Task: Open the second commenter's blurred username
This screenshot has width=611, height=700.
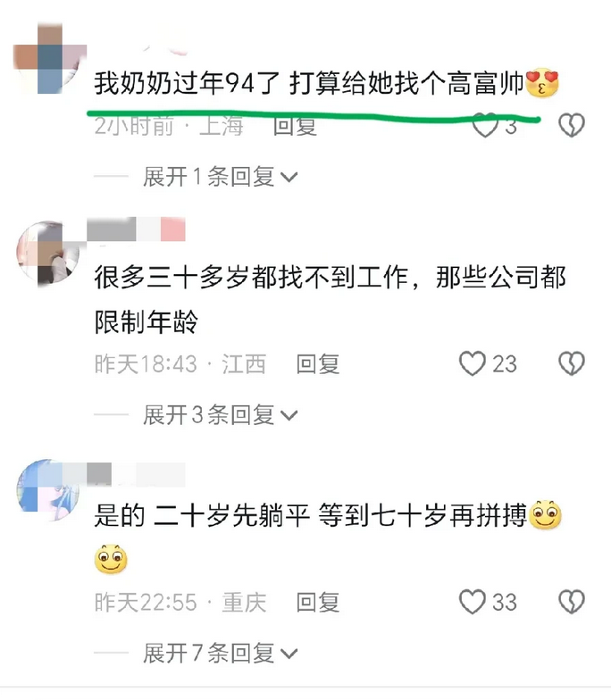Action: point(136,229)
